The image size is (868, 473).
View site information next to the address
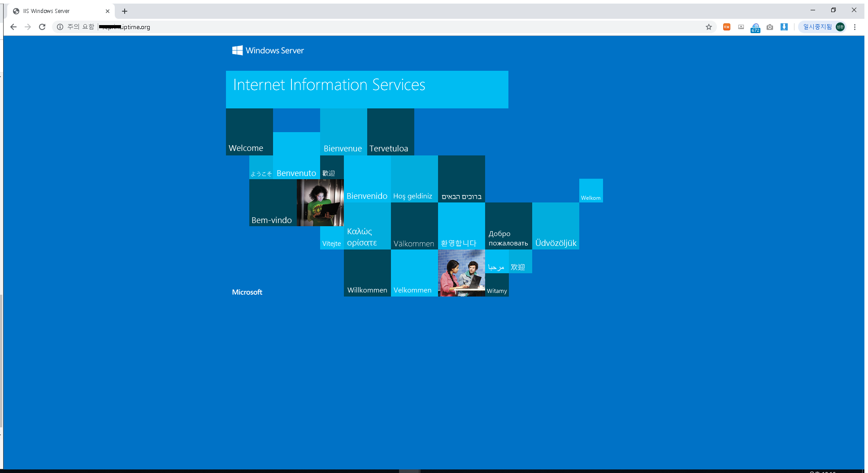point(60,27)
